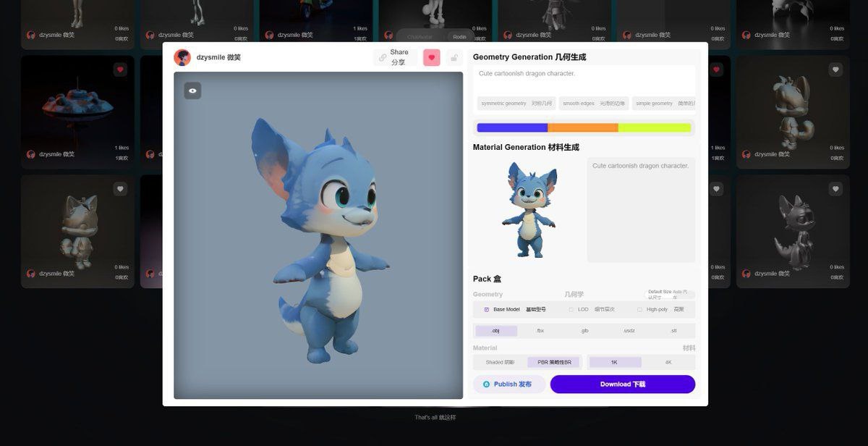Check the Base Model checkbox
Screen dimensions: 868x446
(x=487, y=309)
